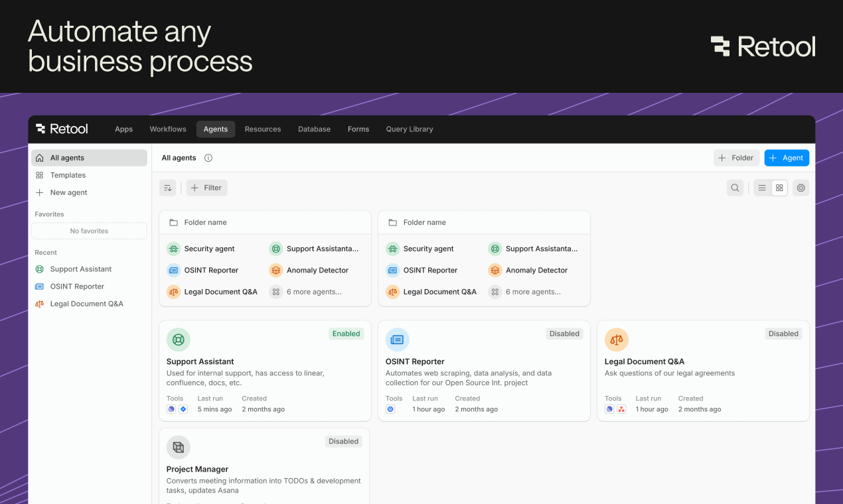The image size is (843, 504).
Task: Click '5 mins ago' last run value
Action: click(x=214, y=409)
